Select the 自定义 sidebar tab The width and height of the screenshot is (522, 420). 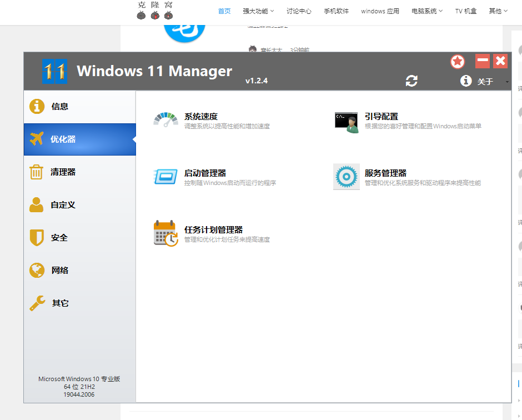coord(80,205)
